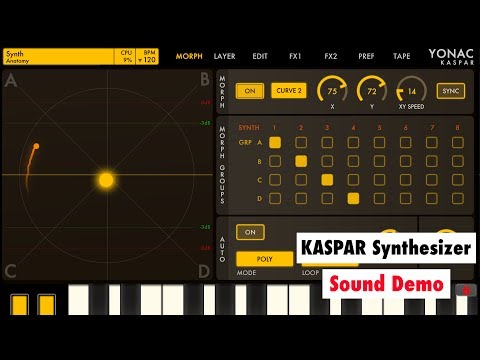Uncheck group C synth 3 box
Screen dimensions: 480x360
click(x=327, y=180)
